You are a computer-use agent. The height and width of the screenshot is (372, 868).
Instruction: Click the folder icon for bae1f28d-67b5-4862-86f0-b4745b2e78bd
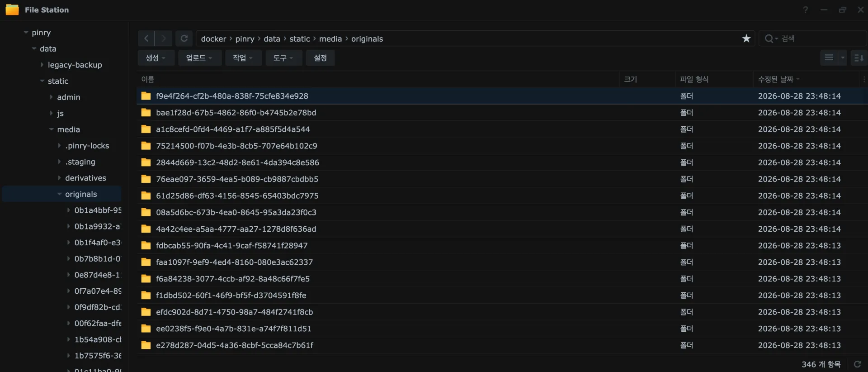tap(146, 113)
